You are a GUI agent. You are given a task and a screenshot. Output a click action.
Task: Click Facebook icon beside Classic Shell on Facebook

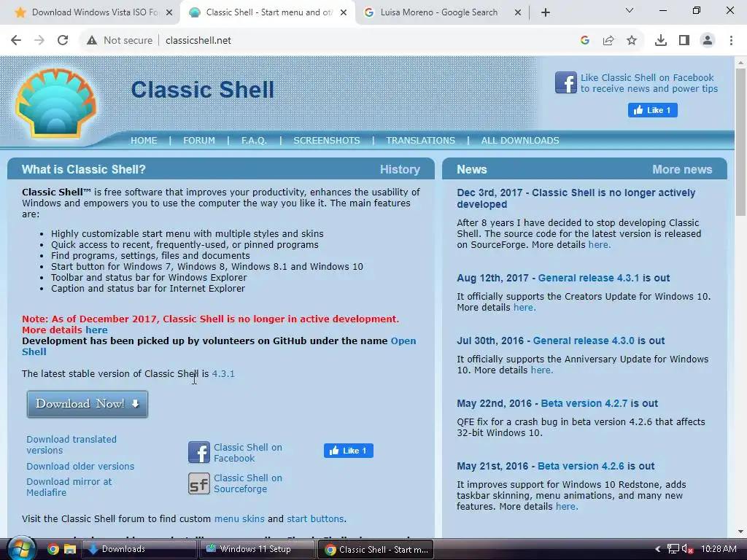coord(198,452)
